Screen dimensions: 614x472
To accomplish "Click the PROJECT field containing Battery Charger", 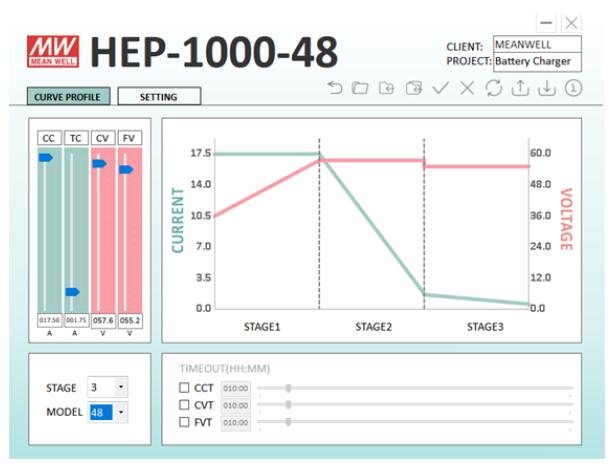I will point(537,62).
